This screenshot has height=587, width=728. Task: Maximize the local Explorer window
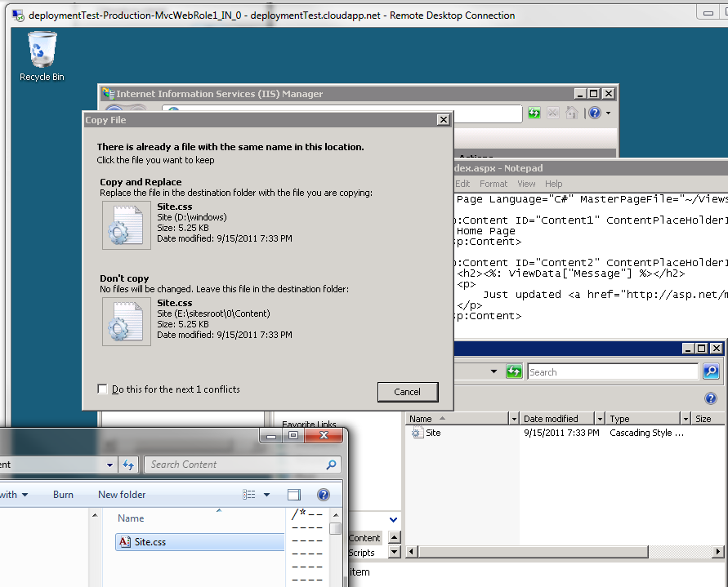coord(293,435)
